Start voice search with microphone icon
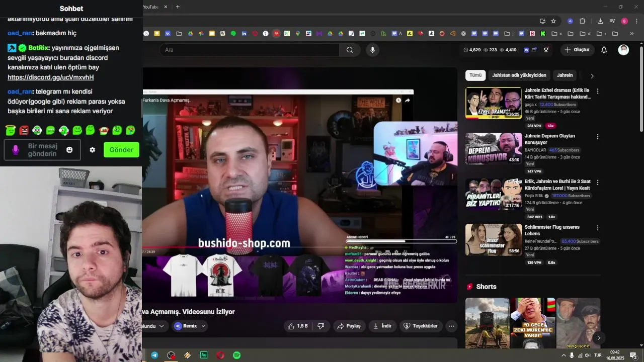This screenshot has height=362, width=644. coord(372,50)
